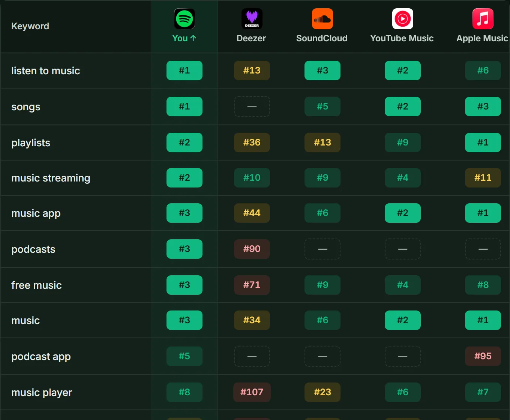Click YouTube Music's #6 rank for music player

[x=403, y=392]
